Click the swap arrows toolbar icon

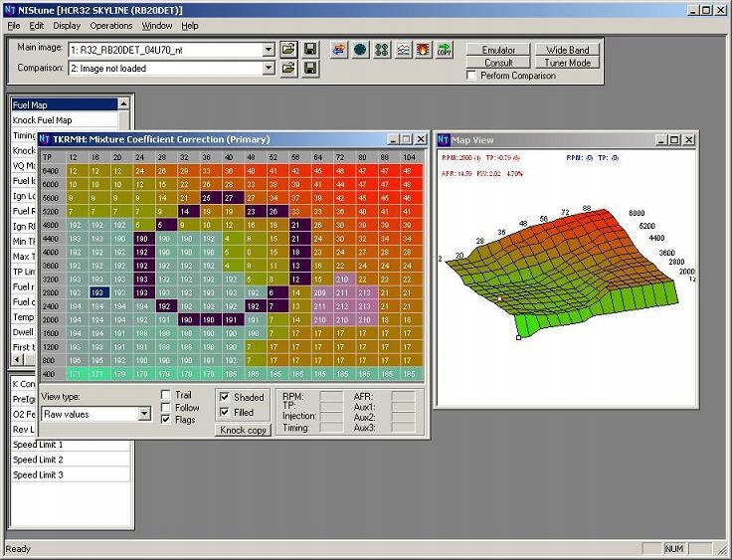(339, 50)
